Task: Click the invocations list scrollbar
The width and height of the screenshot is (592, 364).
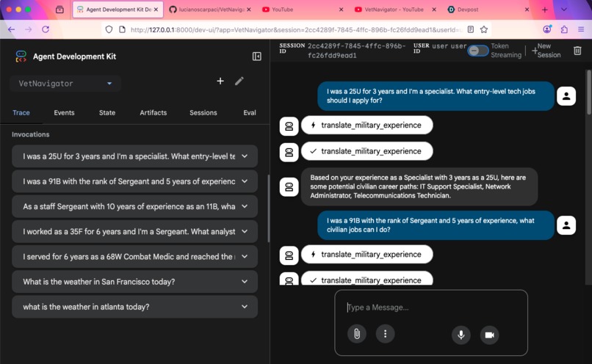Action: point(268,208)
